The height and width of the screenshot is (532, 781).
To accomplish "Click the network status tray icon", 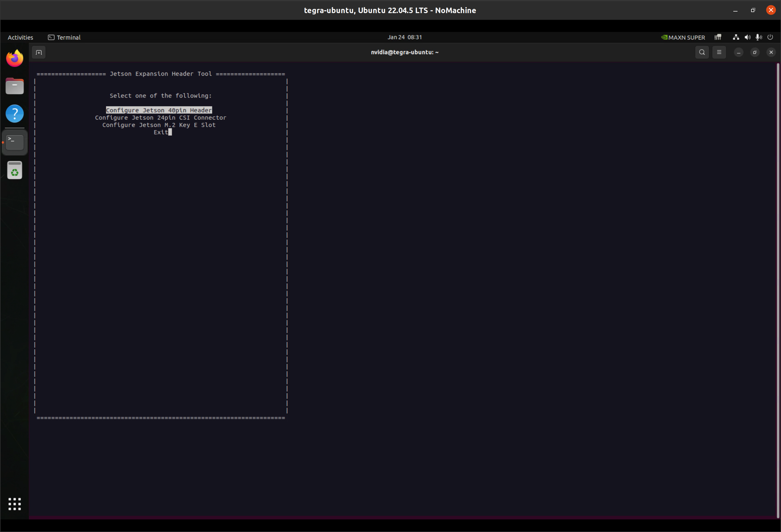I will tap(736, 37).
